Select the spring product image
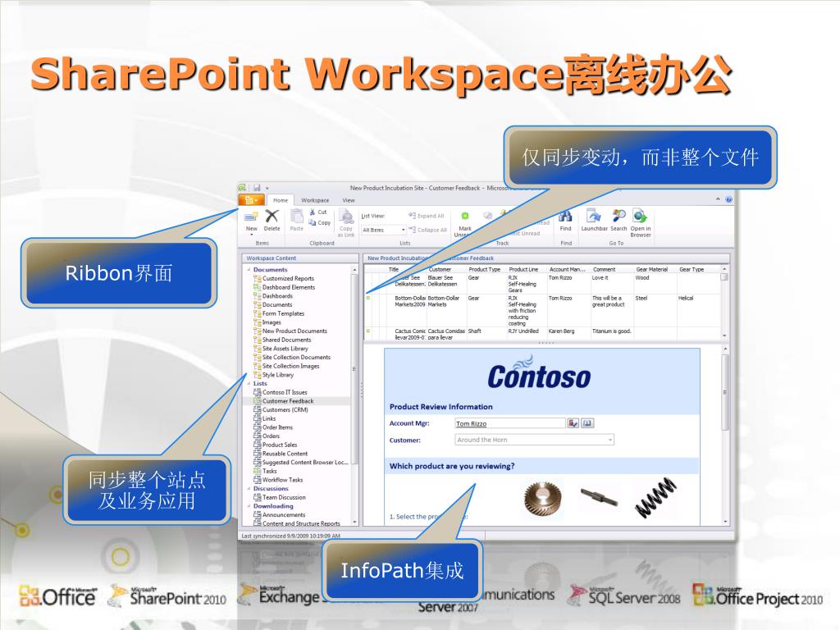 (655, 498)
